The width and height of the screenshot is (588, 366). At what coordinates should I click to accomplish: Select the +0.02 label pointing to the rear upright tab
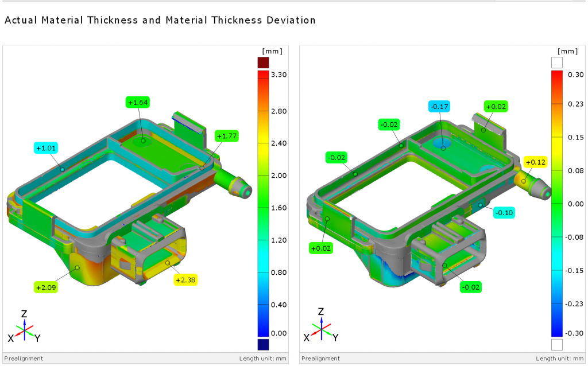pos(496,106)
